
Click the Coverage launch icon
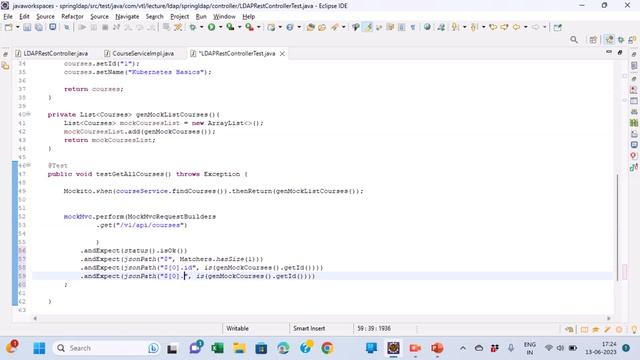pyautogui.click(x=230, y=27)
